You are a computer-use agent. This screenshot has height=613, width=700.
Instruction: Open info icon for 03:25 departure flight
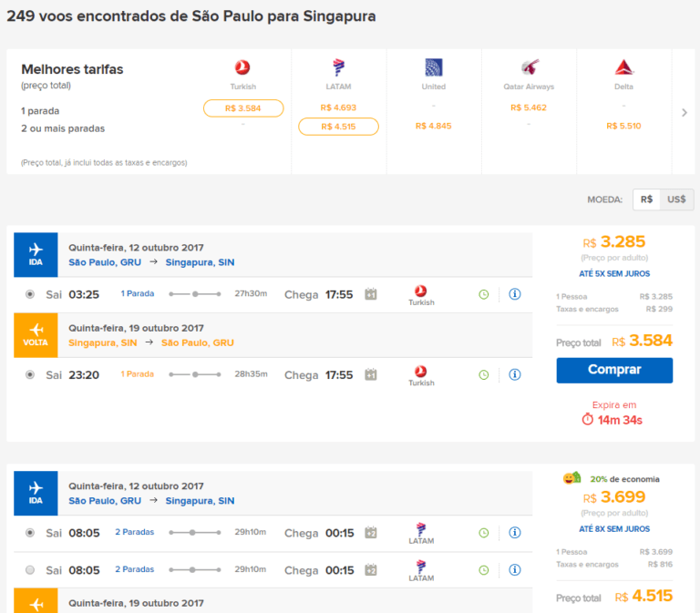point(515,294)
